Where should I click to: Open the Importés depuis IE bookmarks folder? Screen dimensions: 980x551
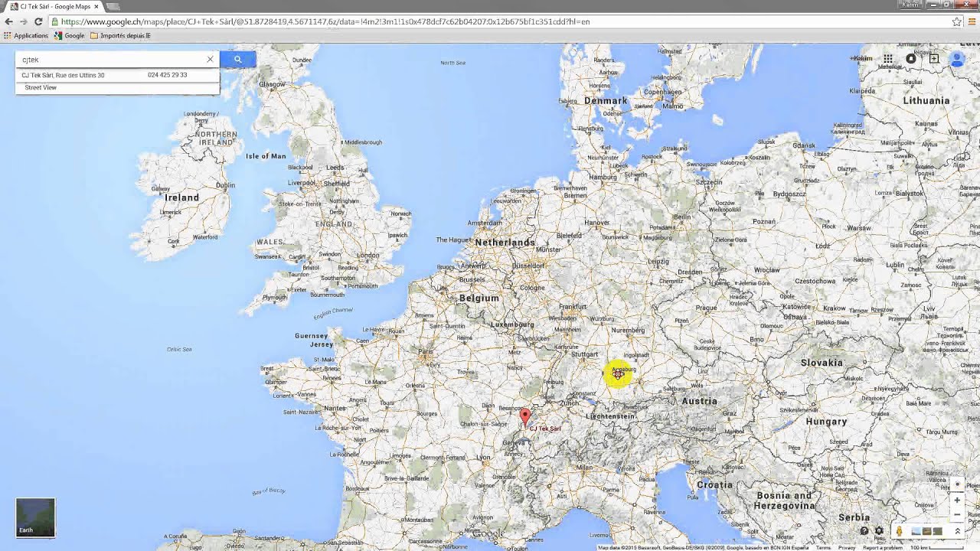coord(120,35)
